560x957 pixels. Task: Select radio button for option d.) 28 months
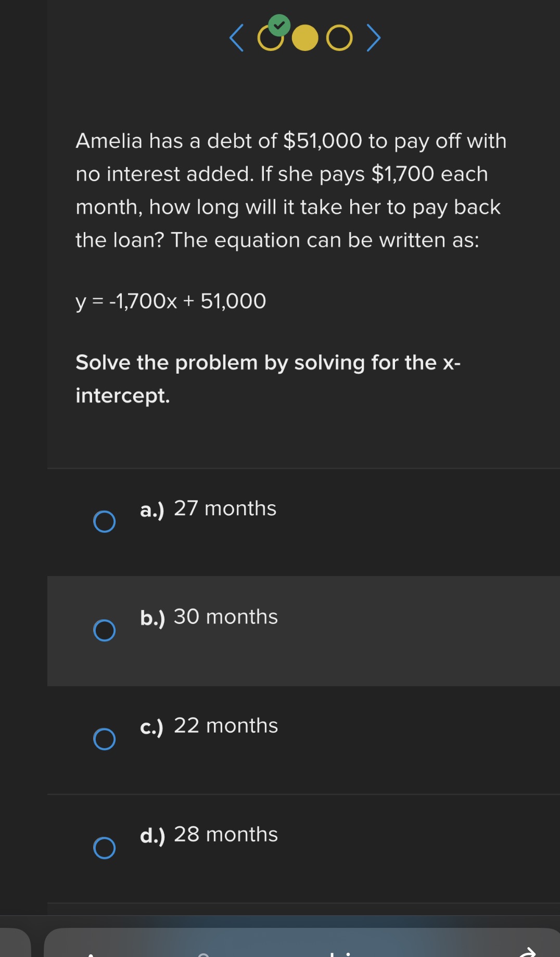click(x=104, y=848)
